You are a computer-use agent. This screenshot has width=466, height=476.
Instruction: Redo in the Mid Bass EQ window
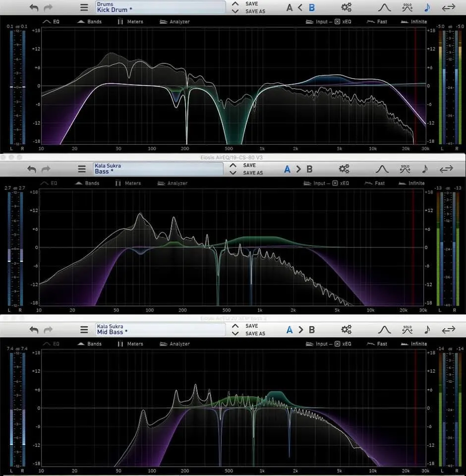(48, 330)
